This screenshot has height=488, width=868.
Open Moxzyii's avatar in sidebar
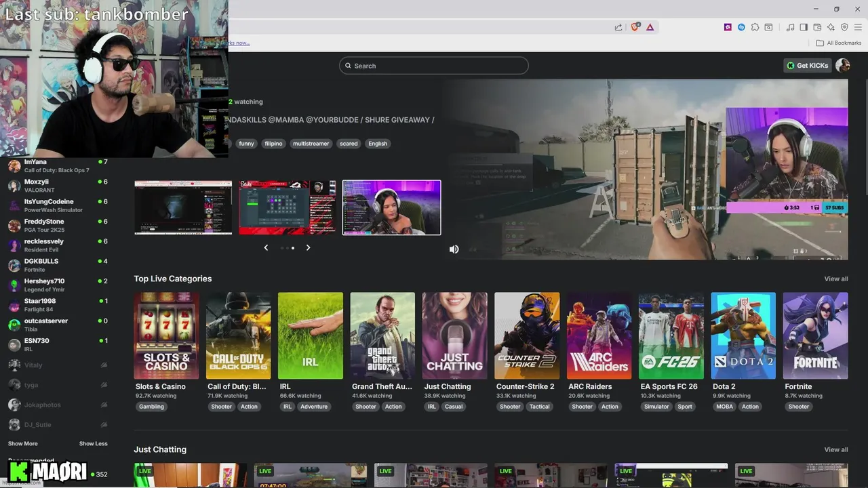[14, 186]
